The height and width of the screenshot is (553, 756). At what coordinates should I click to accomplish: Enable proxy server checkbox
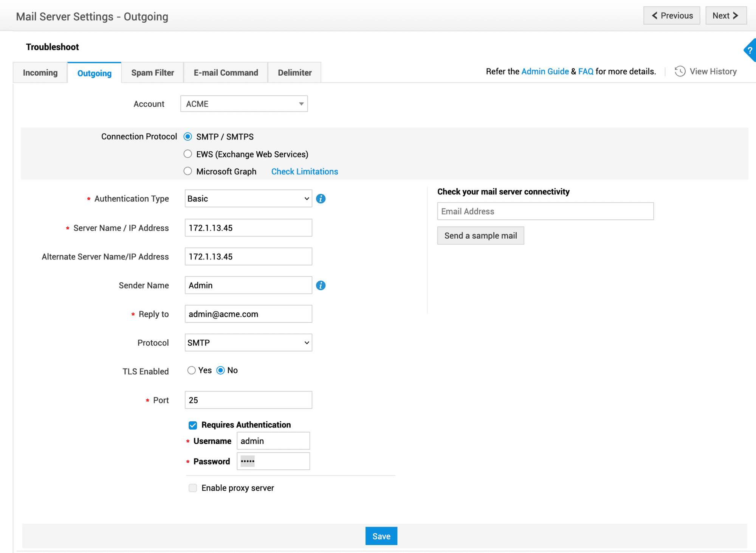(193, 488)
